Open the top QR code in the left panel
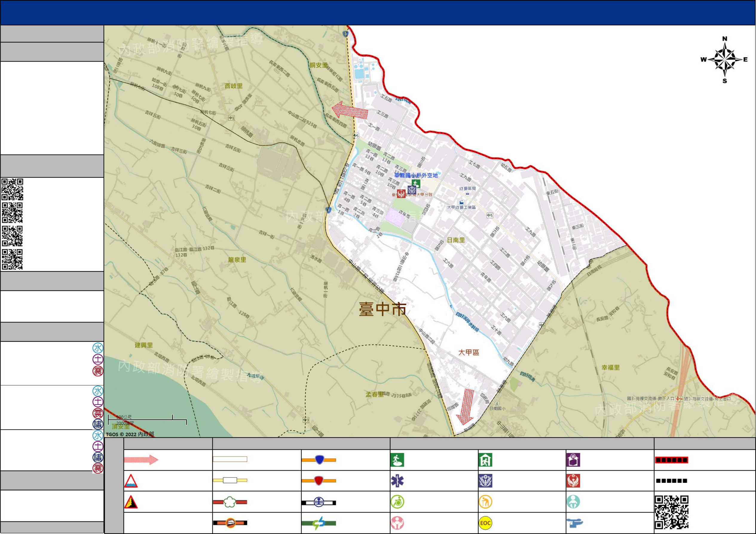 point(12,190)
